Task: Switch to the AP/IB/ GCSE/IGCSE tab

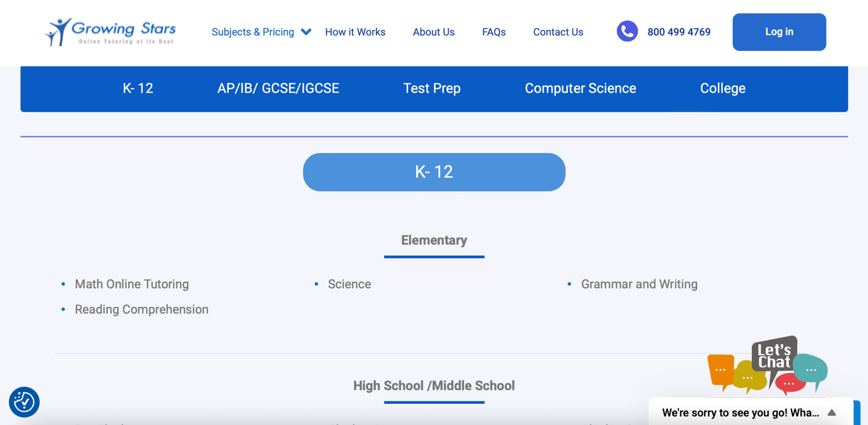Action: point(278,88)
